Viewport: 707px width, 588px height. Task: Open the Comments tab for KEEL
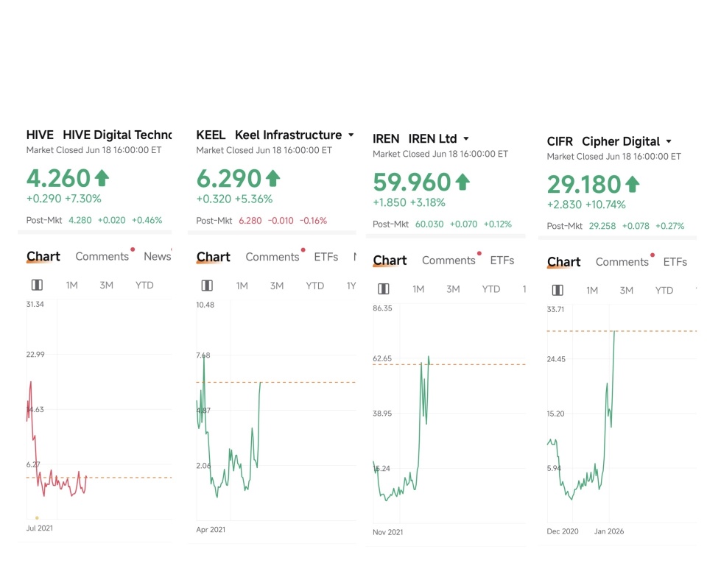pyautogui.click(x=272, y=257)
